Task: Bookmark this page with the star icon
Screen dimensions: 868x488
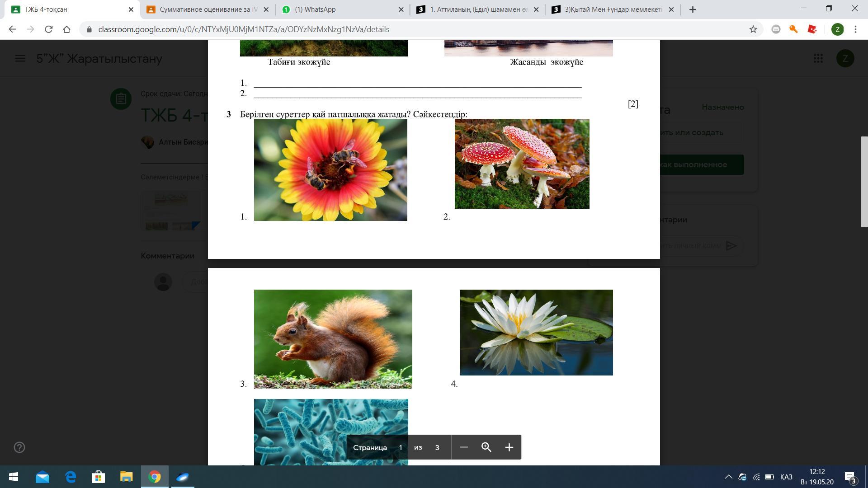Action: tap(753, 29)
